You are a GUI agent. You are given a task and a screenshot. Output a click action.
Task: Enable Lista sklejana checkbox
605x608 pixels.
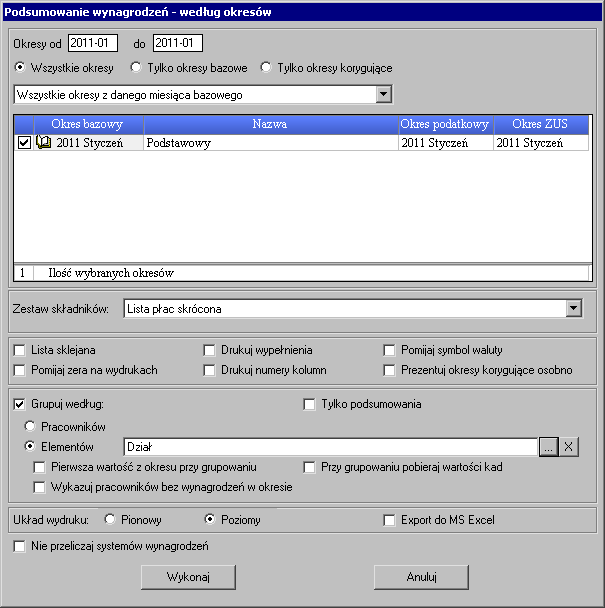(x=19, y=350)
